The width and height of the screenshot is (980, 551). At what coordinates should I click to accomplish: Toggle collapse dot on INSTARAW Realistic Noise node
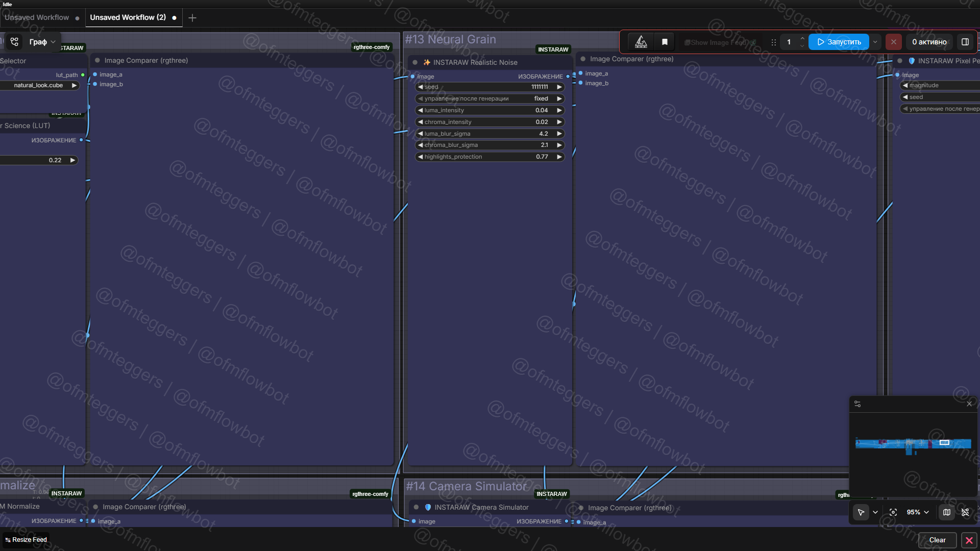(x=415, y=62)
